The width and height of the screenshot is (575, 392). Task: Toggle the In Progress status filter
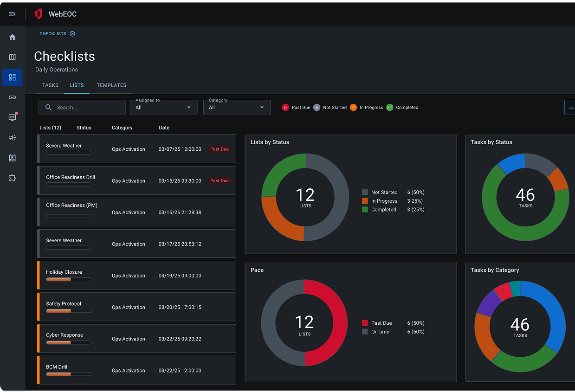(x=367, y=108)
